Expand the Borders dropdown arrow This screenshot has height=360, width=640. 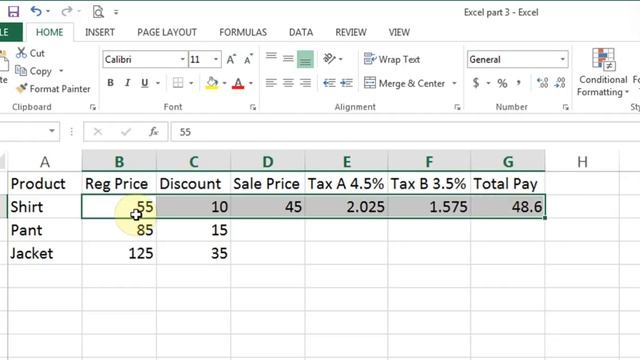pyautogui.click(x=191, y=83)
